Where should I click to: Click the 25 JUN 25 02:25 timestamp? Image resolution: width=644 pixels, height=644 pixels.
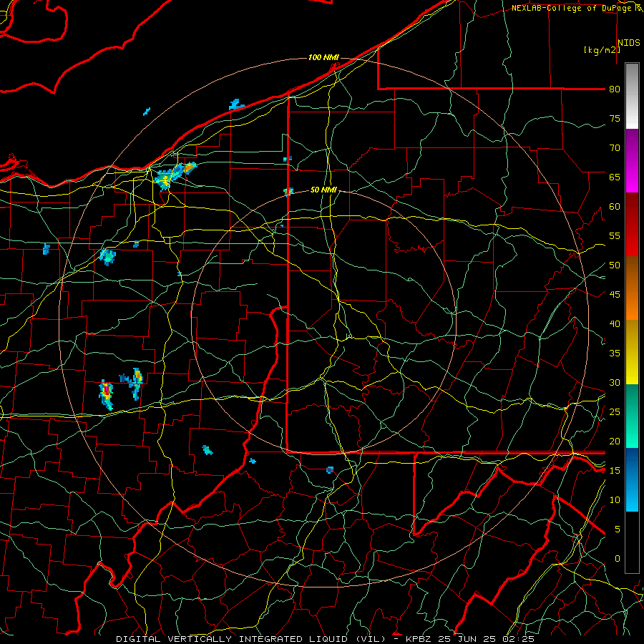(488, 639)
